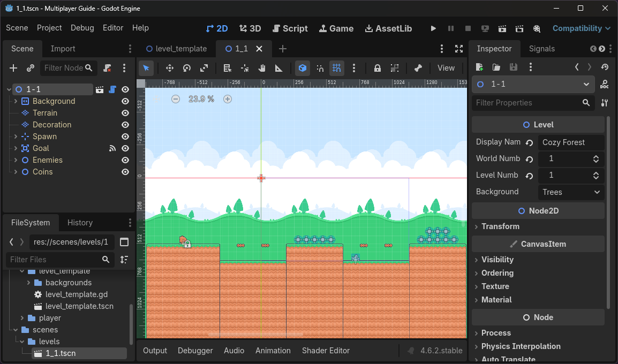Zoom in with the plus button

pos(228,99)
